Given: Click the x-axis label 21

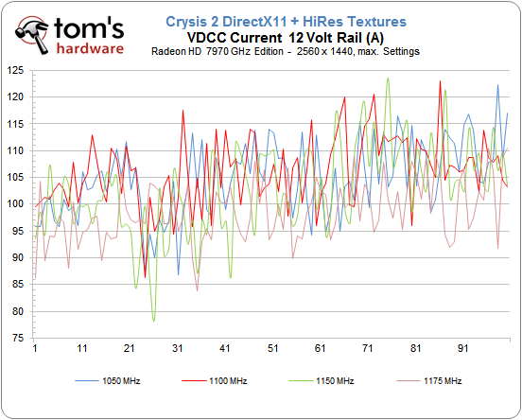Looking at the screenshot, I should [x=130, y=348].
